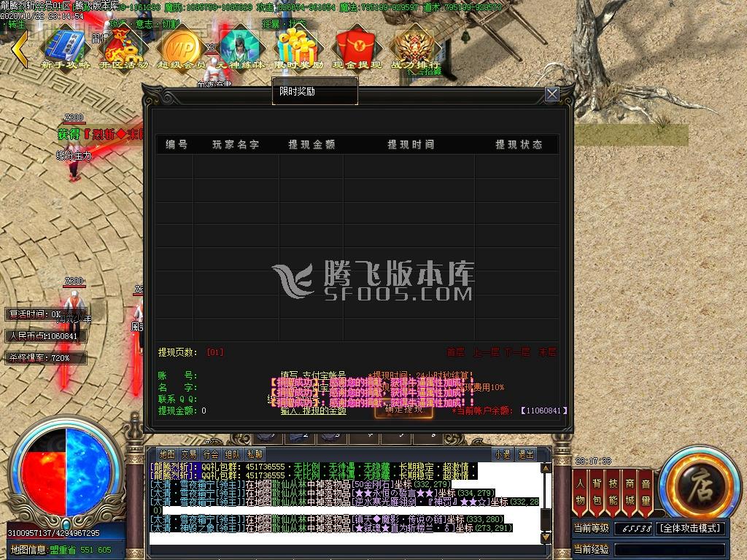Click the 编号 column header
The width and height of the screenshot is (747, 560).
coord(177,144)
